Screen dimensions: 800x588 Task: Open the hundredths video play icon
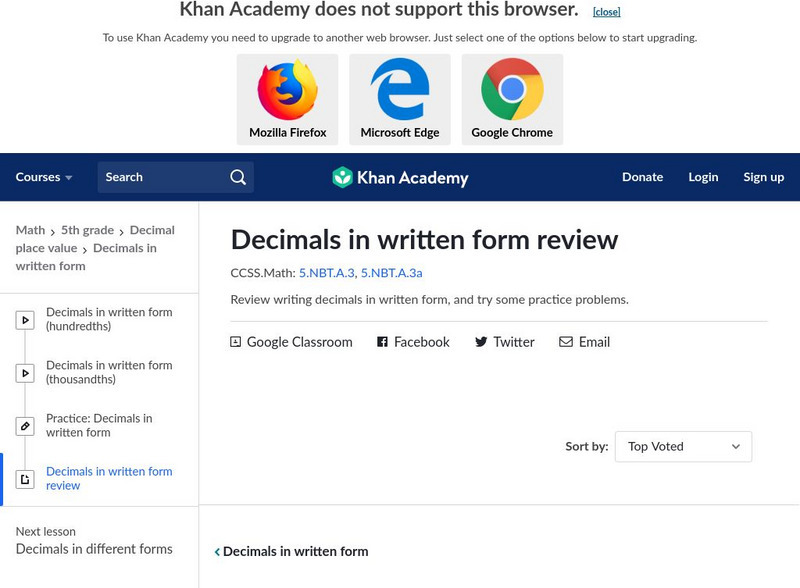[x=25, y=320]
